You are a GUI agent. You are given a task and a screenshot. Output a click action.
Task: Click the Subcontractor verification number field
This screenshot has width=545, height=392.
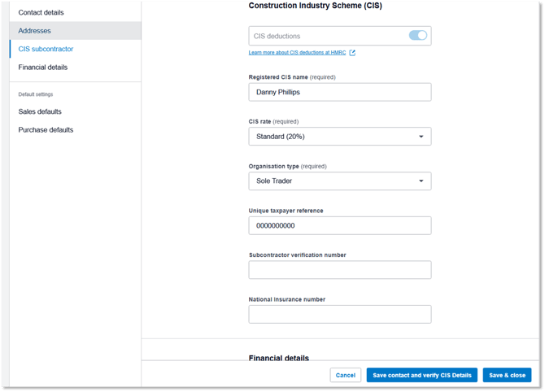click(x=339, y=270)
